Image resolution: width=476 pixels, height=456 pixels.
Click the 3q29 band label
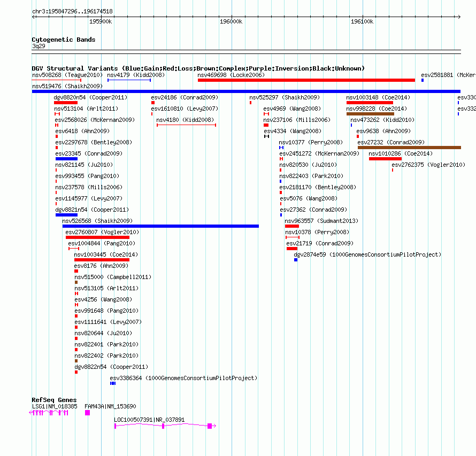(x=39, y=46)
